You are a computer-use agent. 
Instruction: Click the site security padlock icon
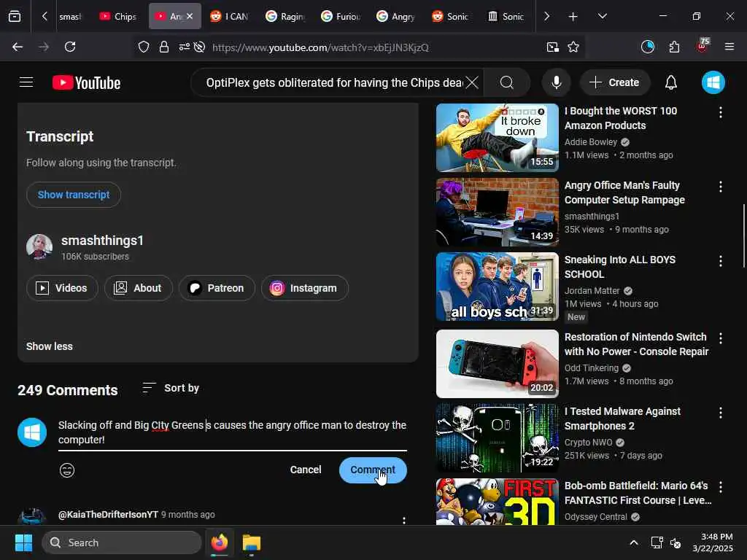164,47
